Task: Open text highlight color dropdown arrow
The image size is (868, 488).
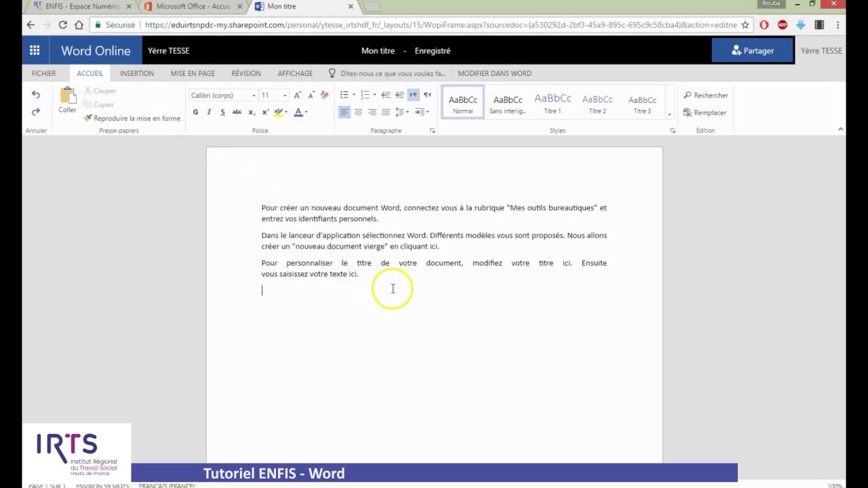Action: [x=287, y=112]
